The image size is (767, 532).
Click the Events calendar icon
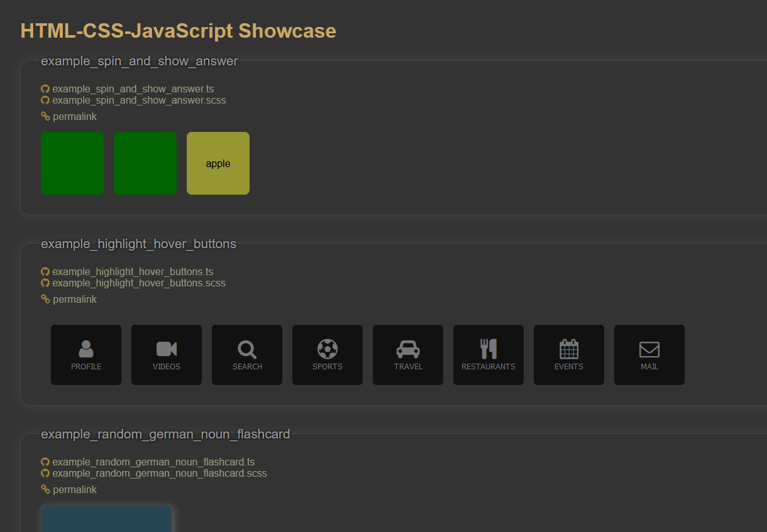(569, 348)
